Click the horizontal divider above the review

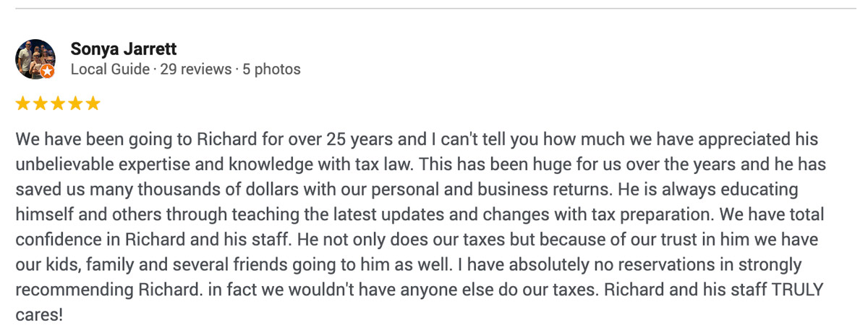[x=434, y=9]
